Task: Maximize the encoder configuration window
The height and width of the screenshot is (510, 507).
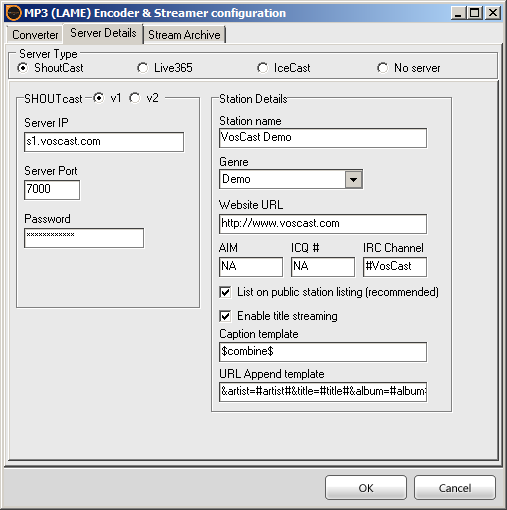Action: tap(475, 13)
